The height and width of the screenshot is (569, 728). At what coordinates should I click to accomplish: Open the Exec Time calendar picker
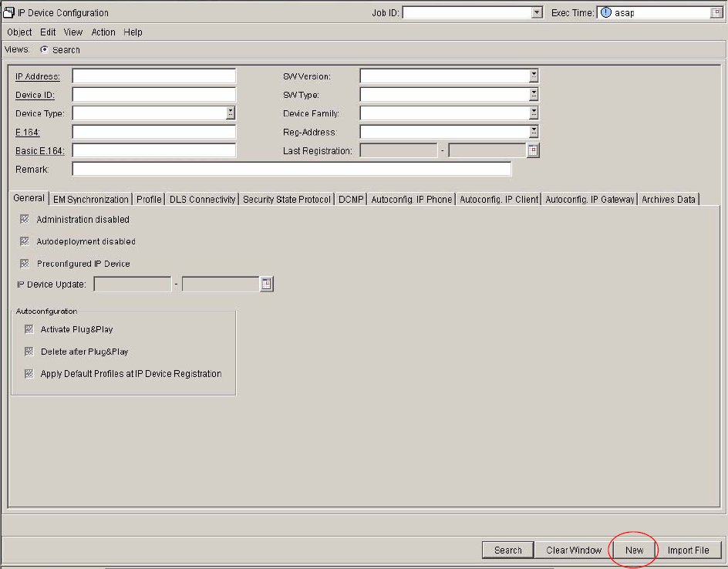tap(716, 12)
